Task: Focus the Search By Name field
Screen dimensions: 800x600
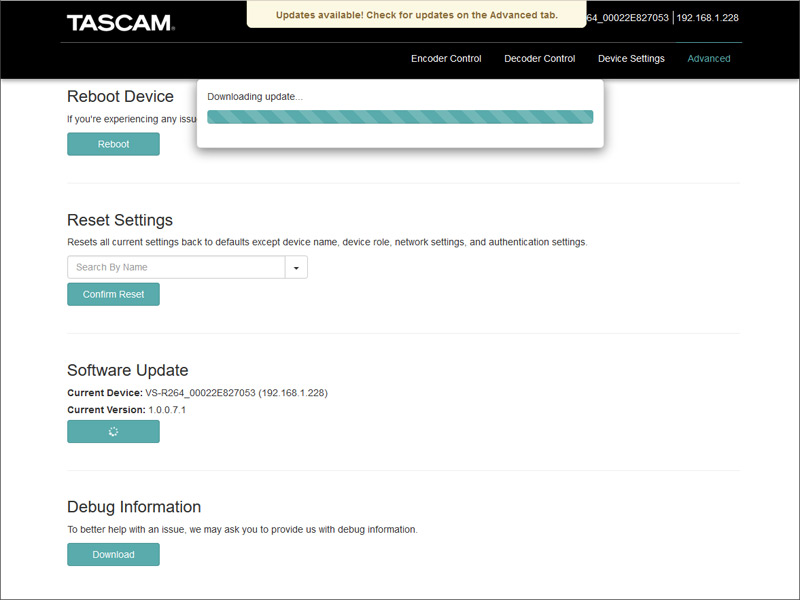Action: pos(176,268)
